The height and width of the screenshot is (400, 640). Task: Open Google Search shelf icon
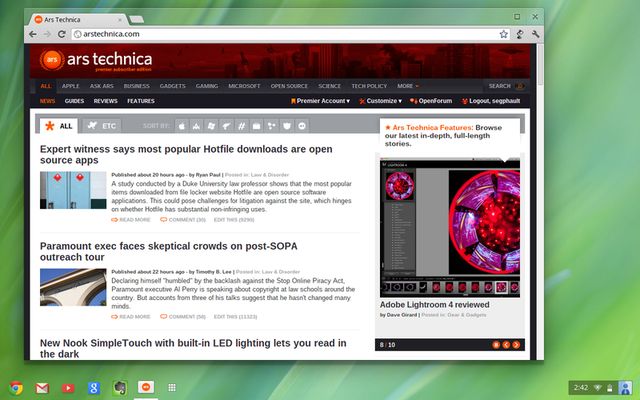coord(94,387)
